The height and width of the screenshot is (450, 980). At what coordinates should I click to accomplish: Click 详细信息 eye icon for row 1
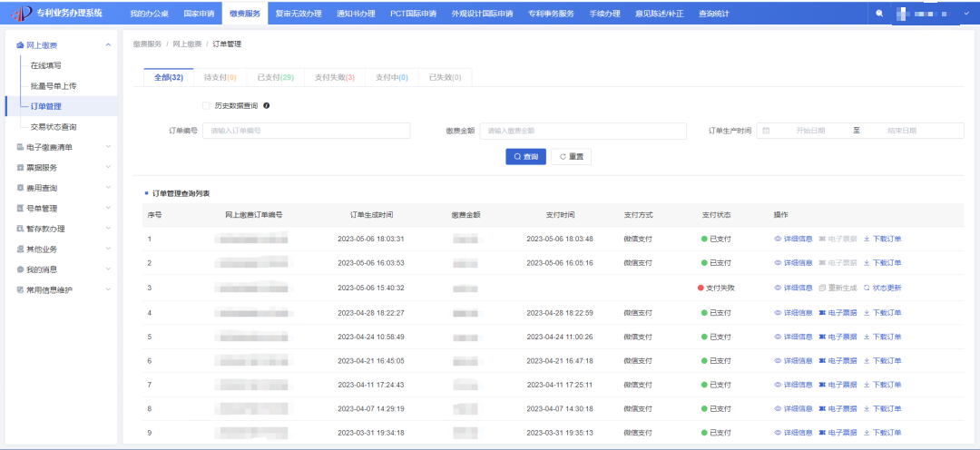(778, 239)
